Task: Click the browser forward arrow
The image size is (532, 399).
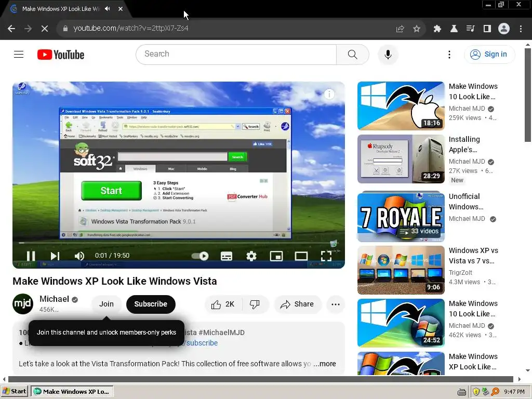Action: [28, 29]
